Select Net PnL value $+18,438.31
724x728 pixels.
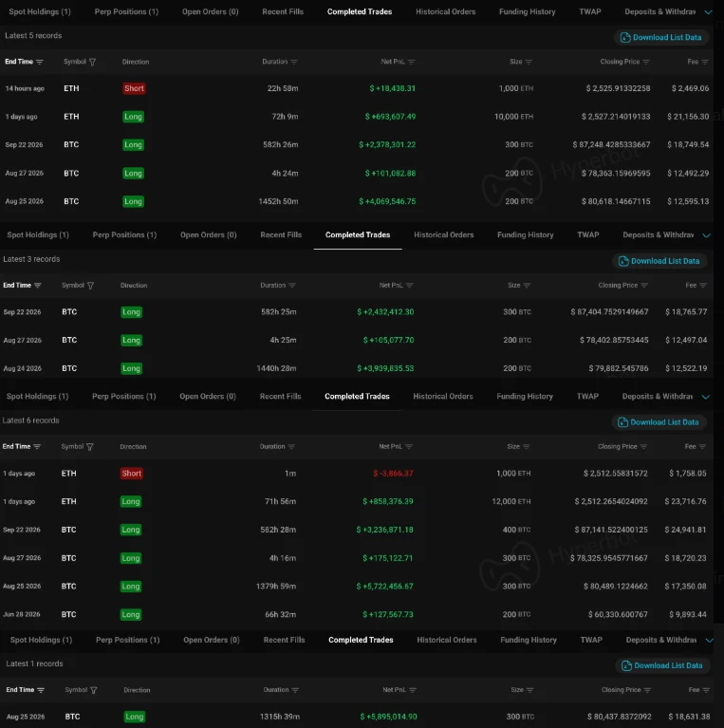click(392, 88)
